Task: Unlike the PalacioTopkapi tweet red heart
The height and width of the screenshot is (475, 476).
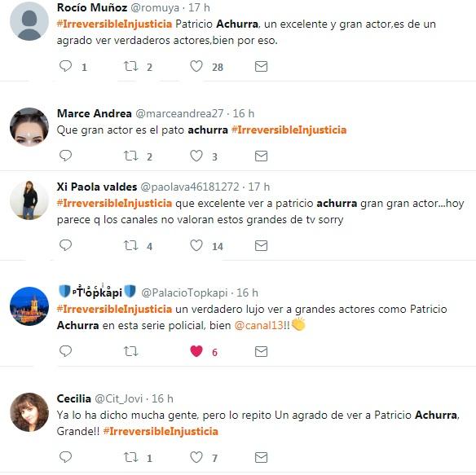Action: 196,351
